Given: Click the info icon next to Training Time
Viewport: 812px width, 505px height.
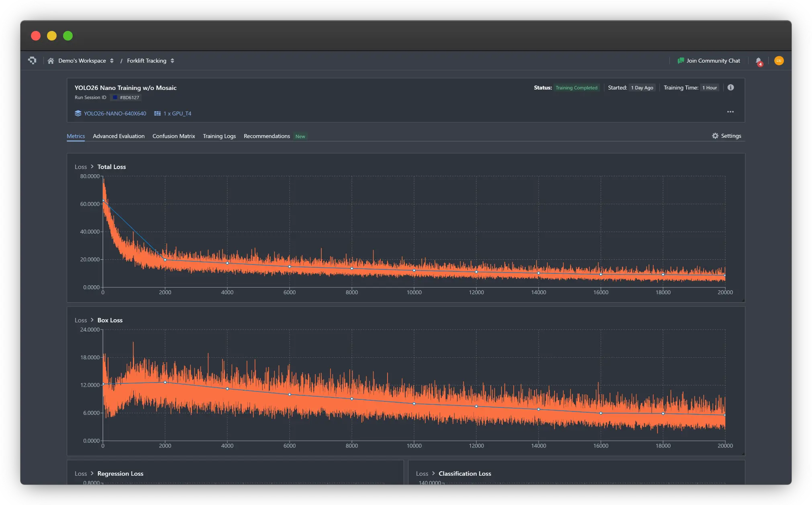Looking at the screenshot, I should (x=730, y=88).
